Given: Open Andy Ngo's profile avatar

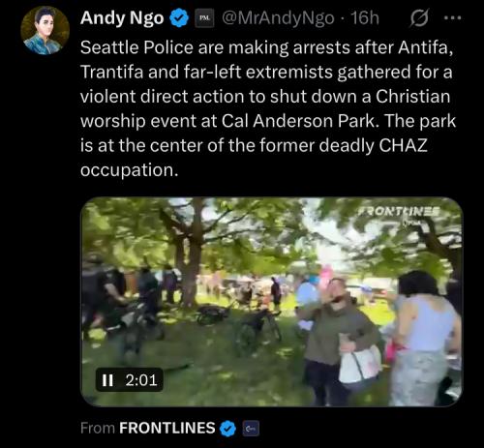Looking at the screenshot, I should (45, 31).
